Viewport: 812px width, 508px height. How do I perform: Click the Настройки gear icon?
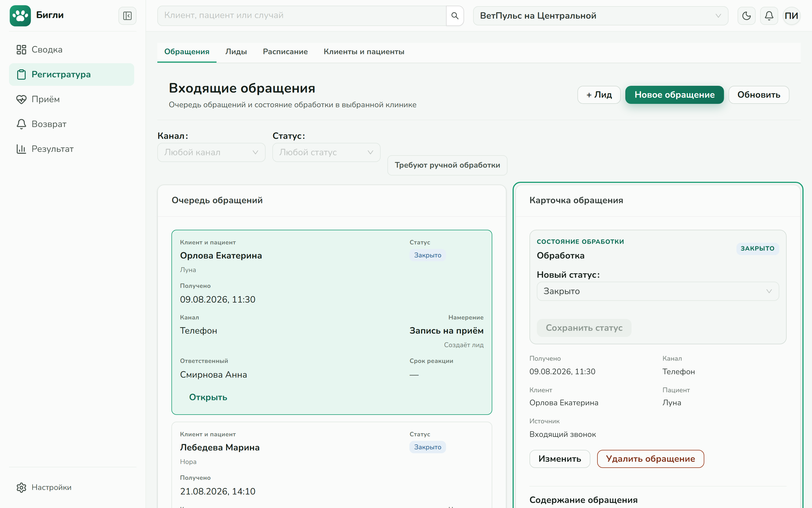[21, 487]
